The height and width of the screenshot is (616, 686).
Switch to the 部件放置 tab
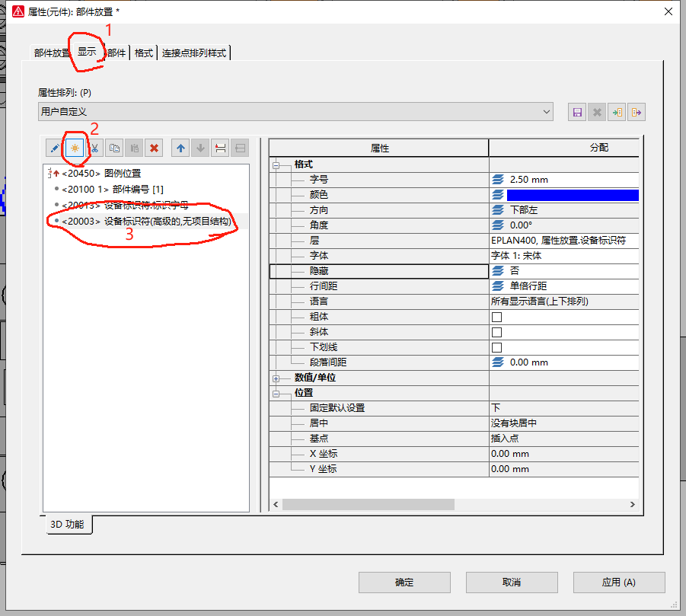pos(52,53)
